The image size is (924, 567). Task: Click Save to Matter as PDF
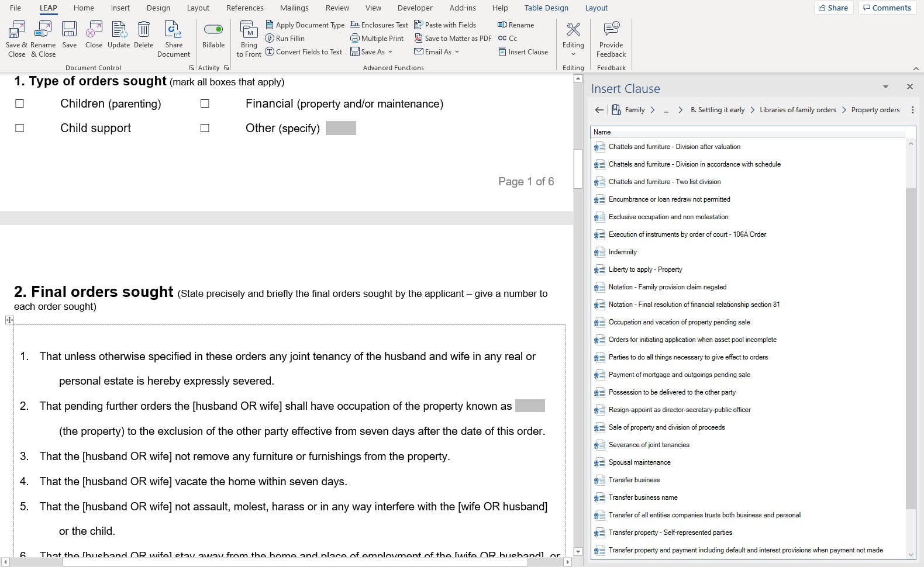coord(453,39)
